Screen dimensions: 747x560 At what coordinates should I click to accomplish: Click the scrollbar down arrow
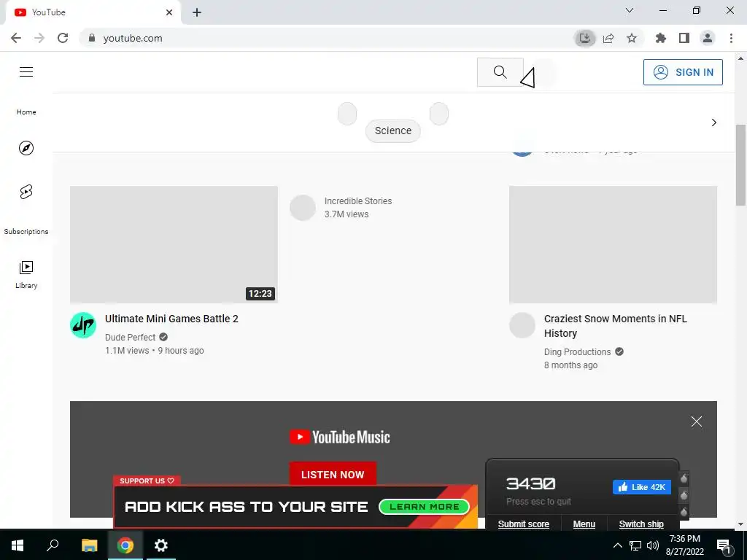740,524
